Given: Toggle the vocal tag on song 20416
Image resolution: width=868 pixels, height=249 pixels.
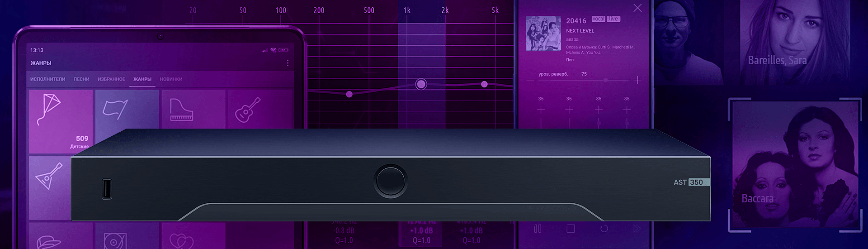Looking at the screenshot, I should [598, 19].
